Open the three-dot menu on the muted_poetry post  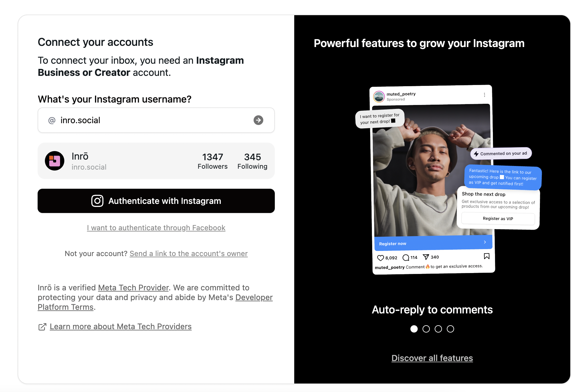click(484, 95)
